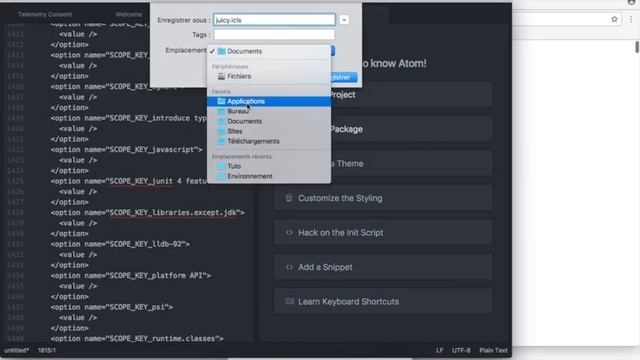Switch to Telemetry Consent tab
Screen dimensions: 640x360
point(45,14)
